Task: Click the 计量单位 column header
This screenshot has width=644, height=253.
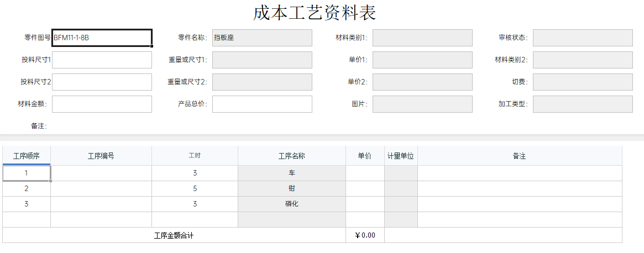Action: tap(401, 156)
